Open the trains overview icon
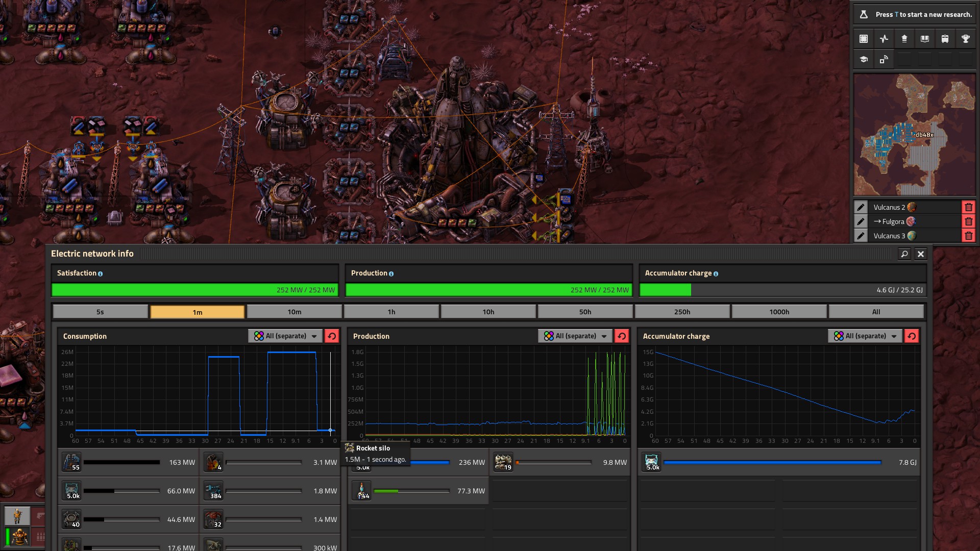This screenshot has height=551, width=980. click(x=945, y=39)
